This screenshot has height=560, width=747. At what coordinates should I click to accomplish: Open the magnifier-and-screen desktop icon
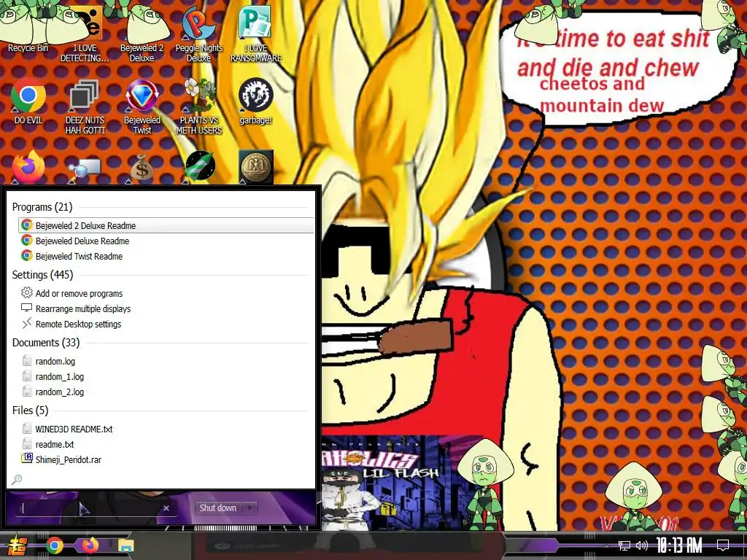tap(85, 169)
